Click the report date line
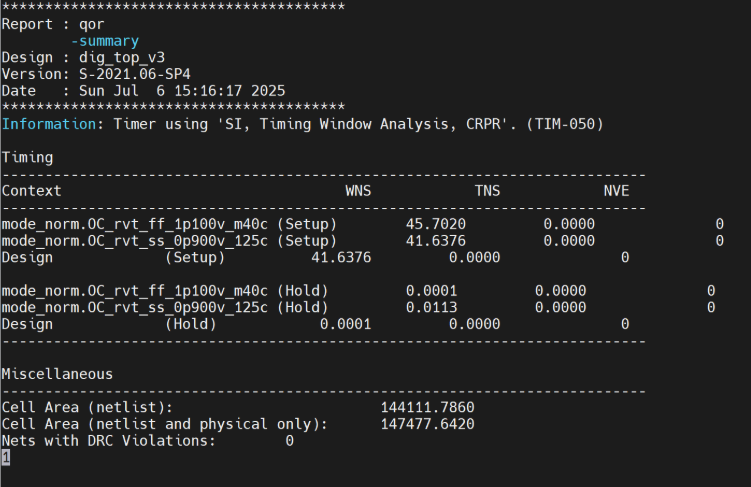751x487 pixels. [143, 91]
